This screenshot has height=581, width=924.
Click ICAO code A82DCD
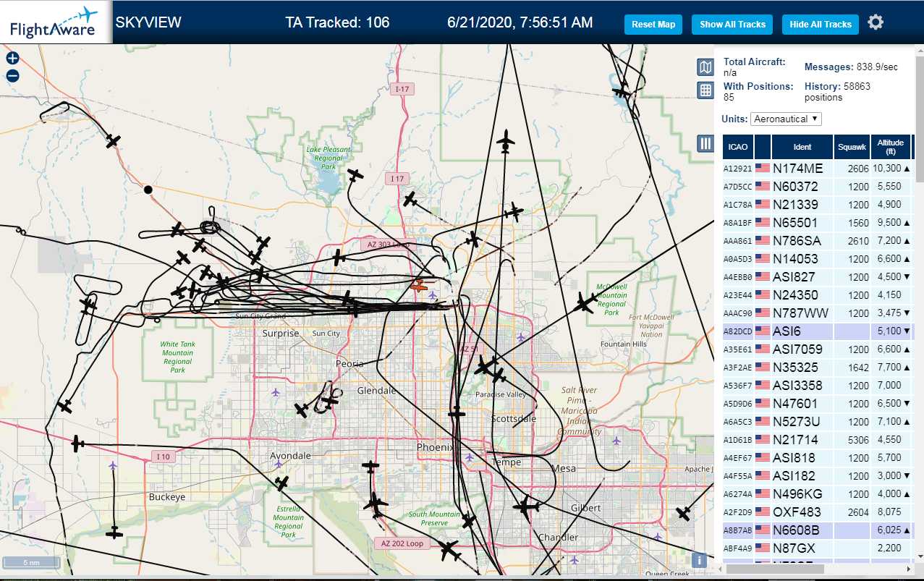(x=738, y=331)
